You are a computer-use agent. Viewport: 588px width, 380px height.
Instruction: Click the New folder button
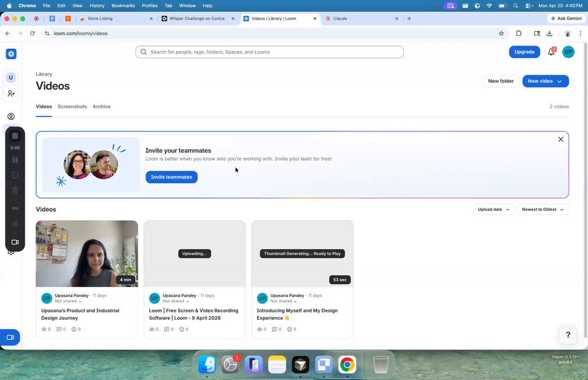click(500, 81)
